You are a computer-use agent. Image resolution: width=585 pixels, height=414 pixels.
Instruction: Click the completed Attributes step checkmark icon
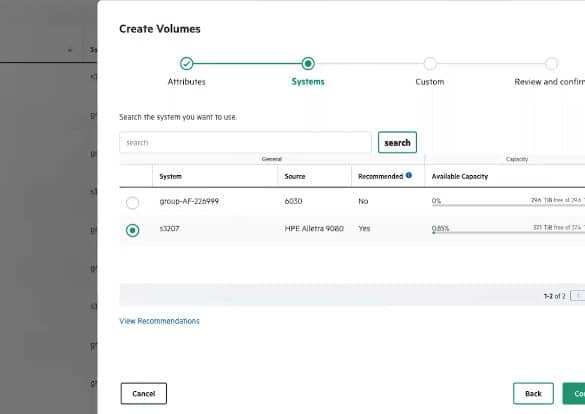click(187, 64)
